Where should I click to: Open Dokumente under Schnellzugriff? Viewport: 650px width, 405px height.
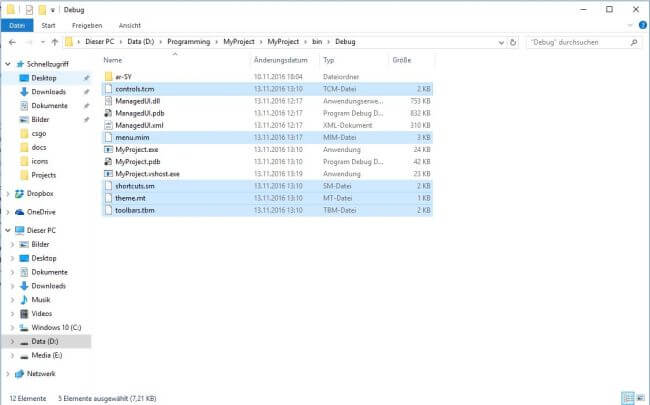pyautogui.click(x=49, y=106)
